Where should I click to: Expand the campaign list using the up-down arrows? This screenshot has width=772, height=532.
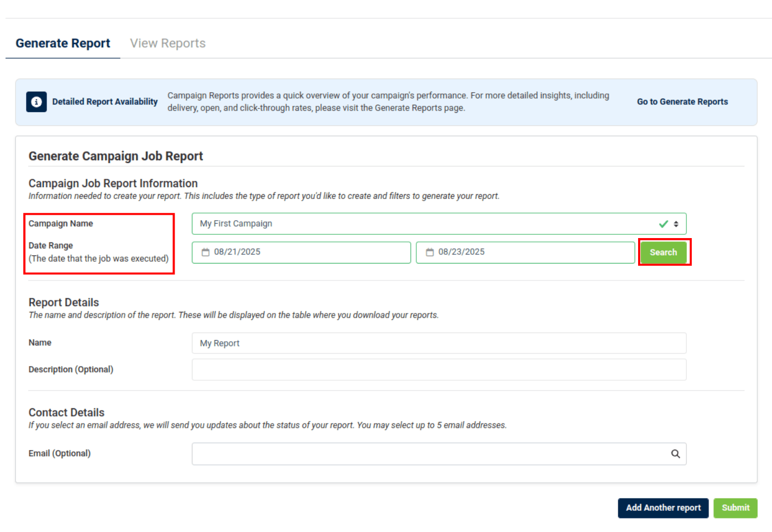pyautogui.click(x=676, y=224)
